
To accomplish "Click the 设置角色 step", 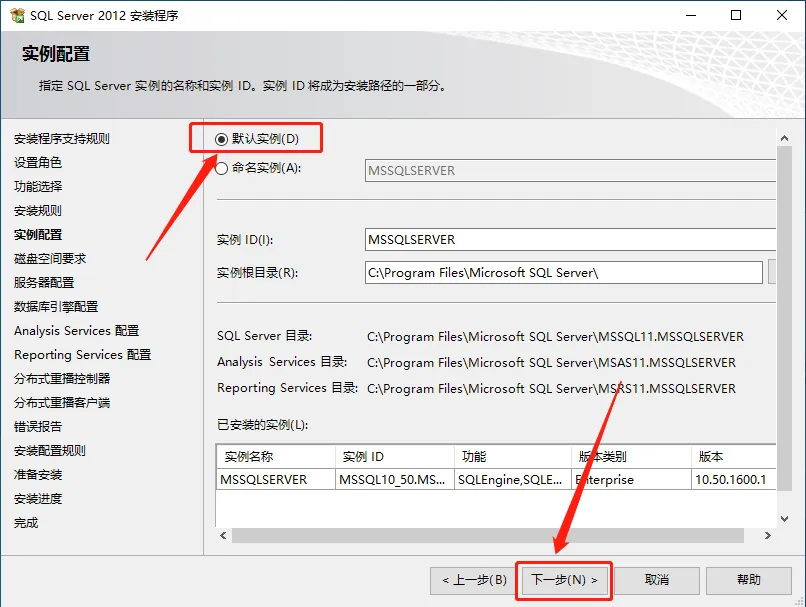I will point(38,162).
